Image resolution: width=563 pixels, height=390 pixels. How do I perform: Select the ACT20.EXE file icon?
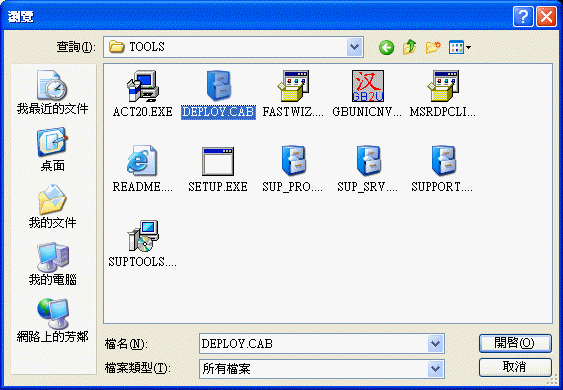click(143, 86)
